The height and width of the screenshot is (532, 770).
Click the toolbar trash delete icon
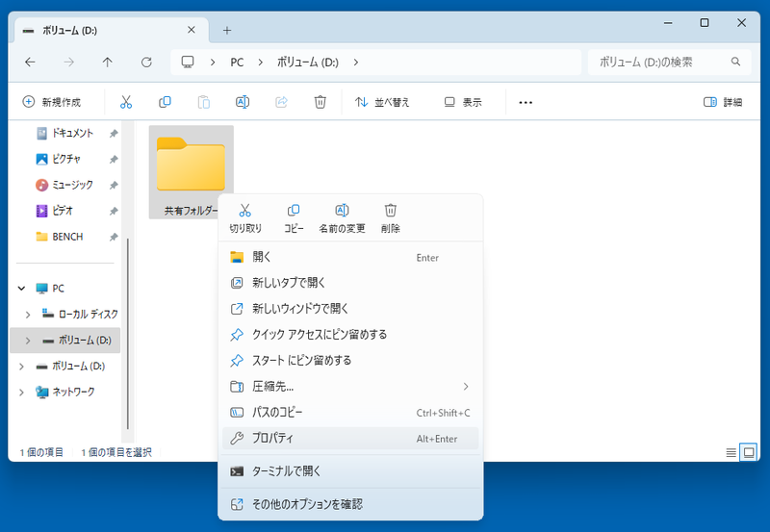coord(321,102)
